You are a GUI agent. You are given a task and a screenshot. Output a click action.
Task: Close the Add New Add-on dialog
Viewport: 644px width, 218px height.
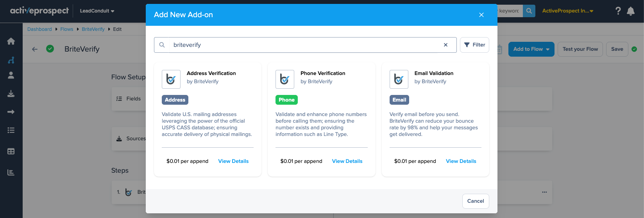click(481, 15)
